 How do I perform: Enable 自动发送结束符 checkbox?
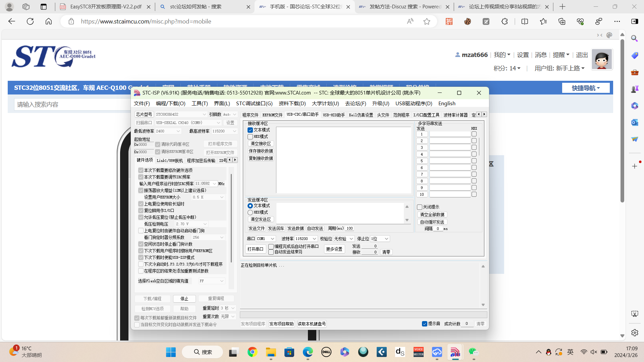tap(271, 252)
